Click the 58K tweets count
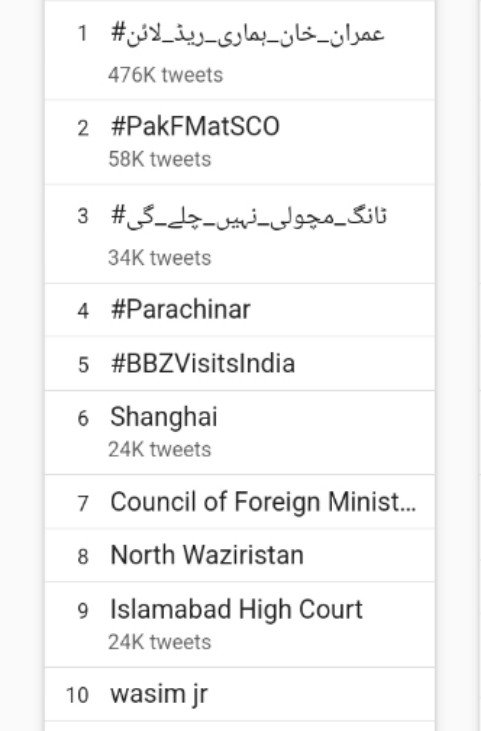Image resolution: width=481 pixels, height=731 pixels. point(160,159)
